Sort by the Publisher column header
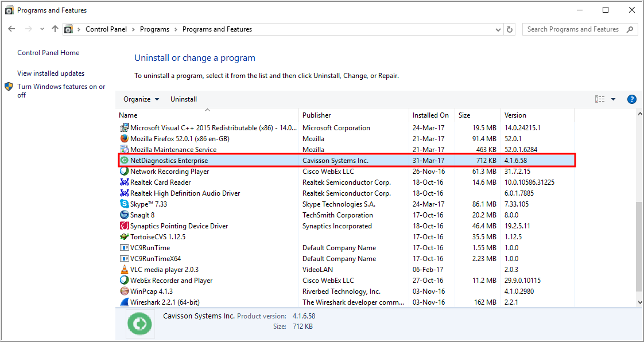 (354, 115)
